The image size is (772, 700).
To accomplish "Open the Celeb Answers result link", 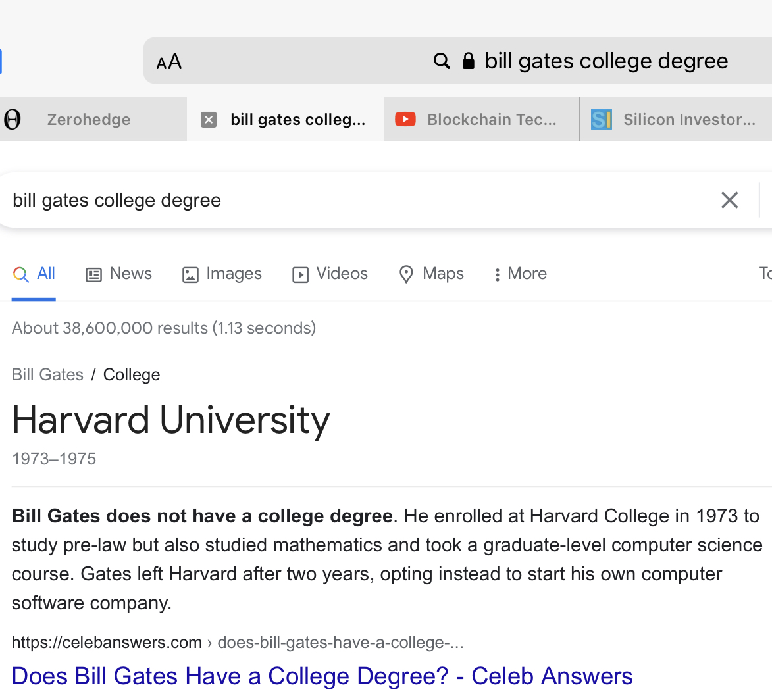I will (x=322, y=676).
